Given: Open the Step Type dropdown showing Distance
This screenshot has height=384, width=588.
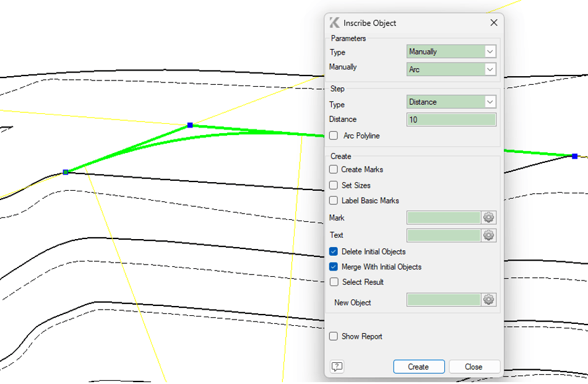Looking at the screenshot, I should click(x=451, y=102).
